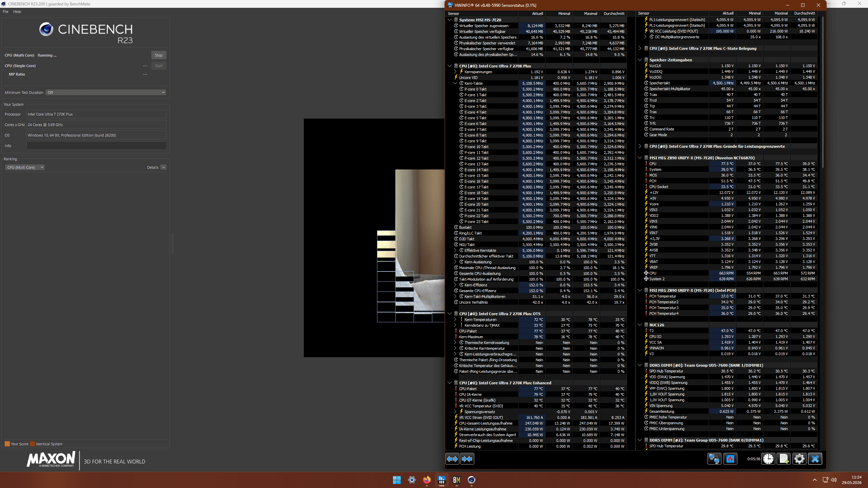Click the Processor field in Your System

click(96, 114)
